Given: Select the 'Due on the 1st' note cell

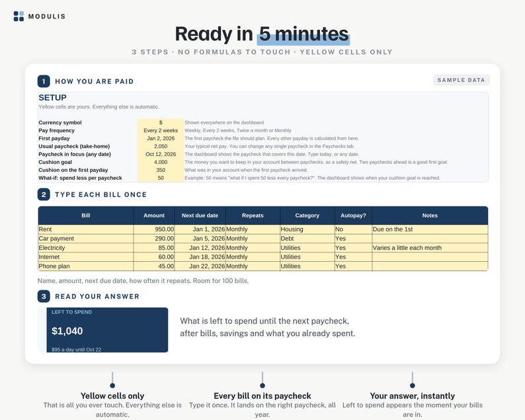Looking at the screenshot, I should (x=430, y=230).
